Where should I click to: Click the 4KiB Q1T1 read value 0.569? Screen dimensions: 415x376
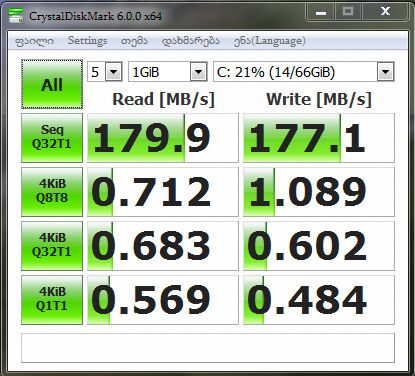click(x=163, y=300)
